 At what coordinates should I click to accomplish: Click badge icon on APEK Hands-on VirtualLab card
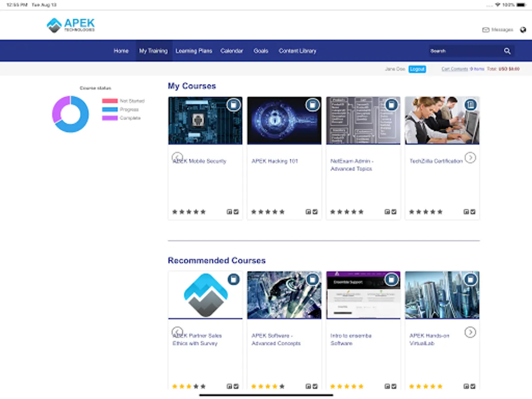coord(470,279)
